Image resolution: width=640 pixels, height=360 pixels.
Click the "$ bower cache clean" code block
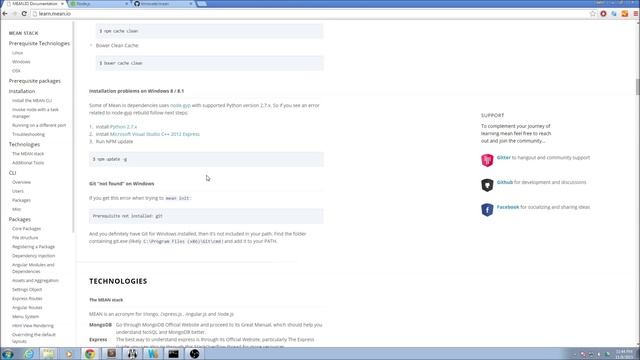point(209,63)
